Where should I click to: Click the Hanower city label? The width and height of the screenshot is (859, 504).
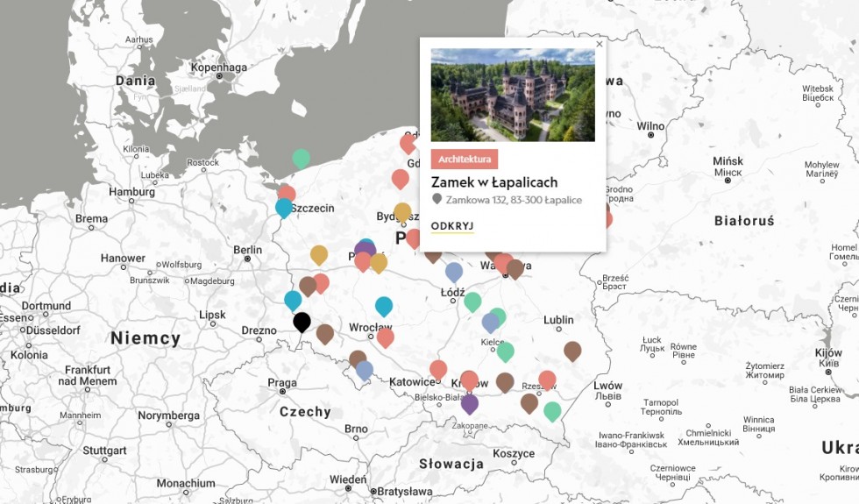click(123, 258)
